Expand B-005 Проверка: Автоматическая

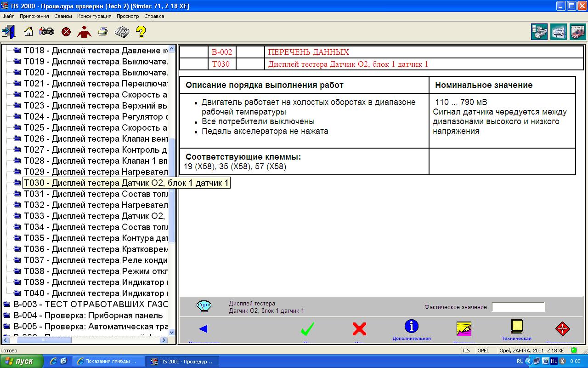pyautogui.click(x=91, y=327)
